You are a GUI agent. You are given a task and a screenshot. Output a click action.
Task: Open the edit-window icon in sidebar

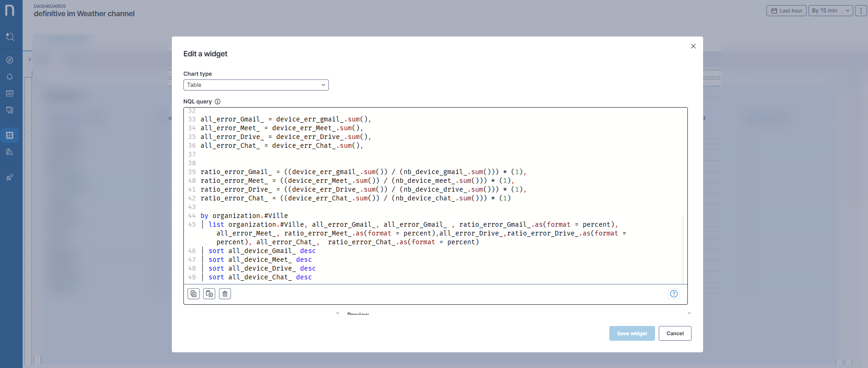pyautogui.click(x=10, y=110)
